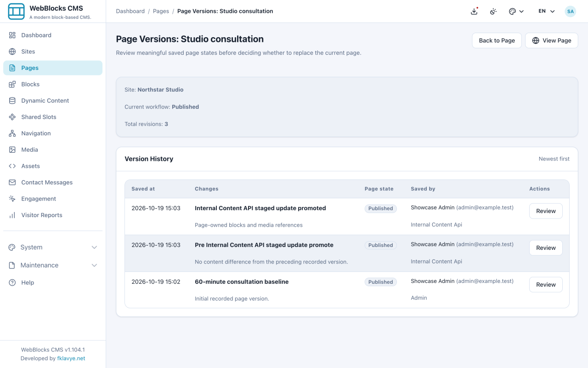Click the Engagement sparkle icon
This screenshot has height=368, width=588.
click(x=12, y=199)
